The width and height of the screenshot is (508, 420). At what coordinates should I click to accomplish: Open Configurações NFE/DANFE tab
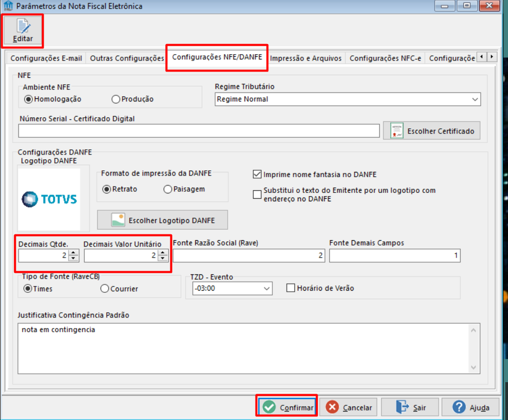[x=217, y=57]
